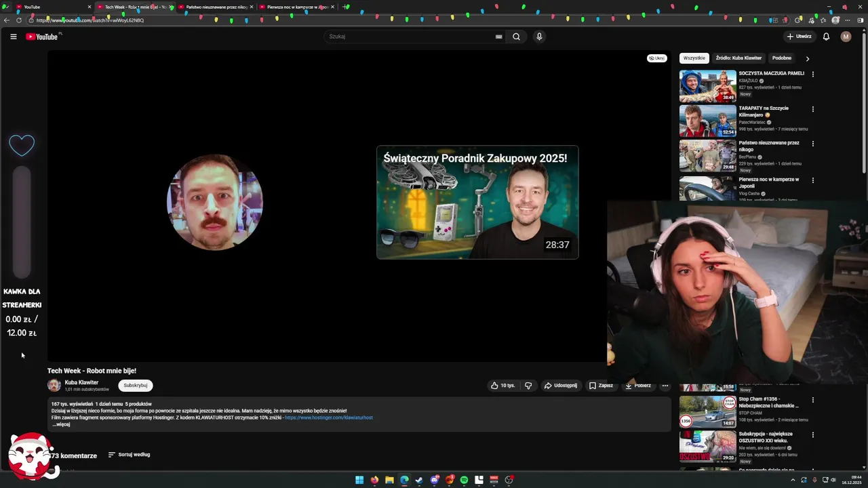The height and width of the screenshot is (488, 868).
Task: Hide end screen with Ukryj toggle
Action: [656, 58]
